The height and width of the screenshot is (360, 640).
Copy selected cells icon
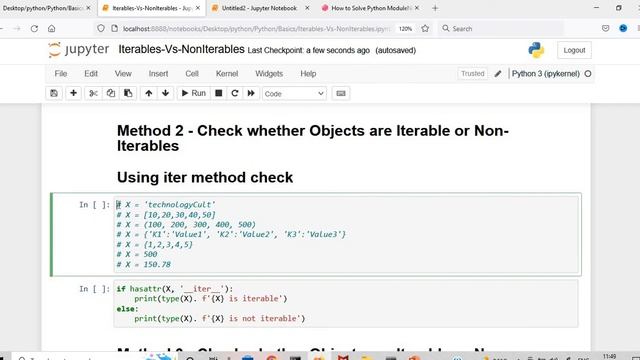point(111,93)
